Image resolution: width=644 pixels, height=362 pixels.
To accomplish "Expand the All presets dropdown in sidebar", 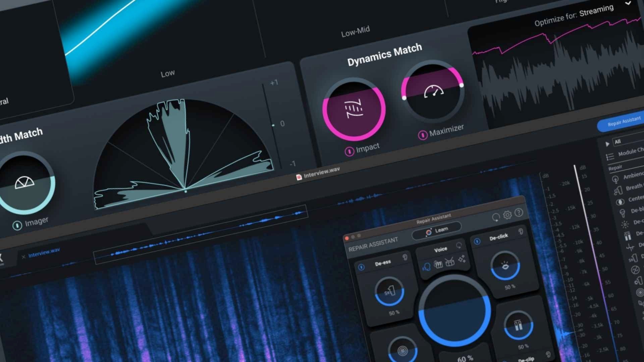I will (x=607, y=143).
